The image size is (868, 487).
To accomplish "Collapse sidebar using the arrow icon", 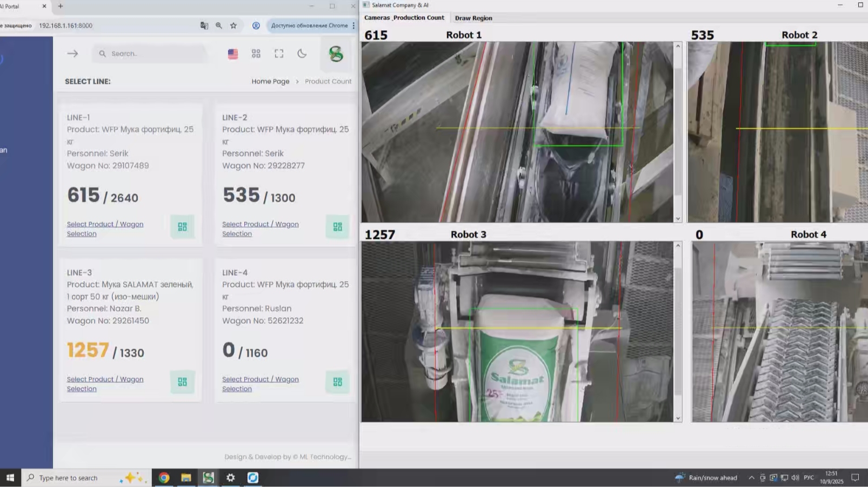I will tap(72, 54).
